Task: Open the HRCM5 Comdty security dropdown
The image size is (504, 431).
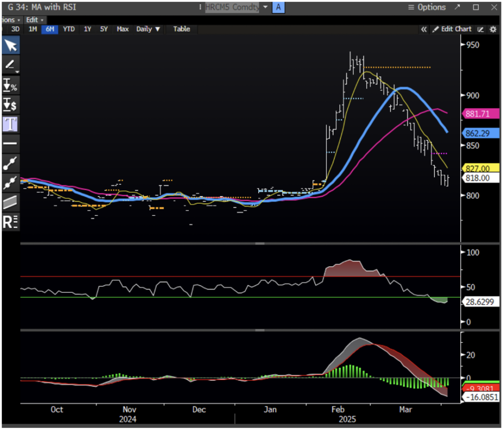Action: coord(265,7)
